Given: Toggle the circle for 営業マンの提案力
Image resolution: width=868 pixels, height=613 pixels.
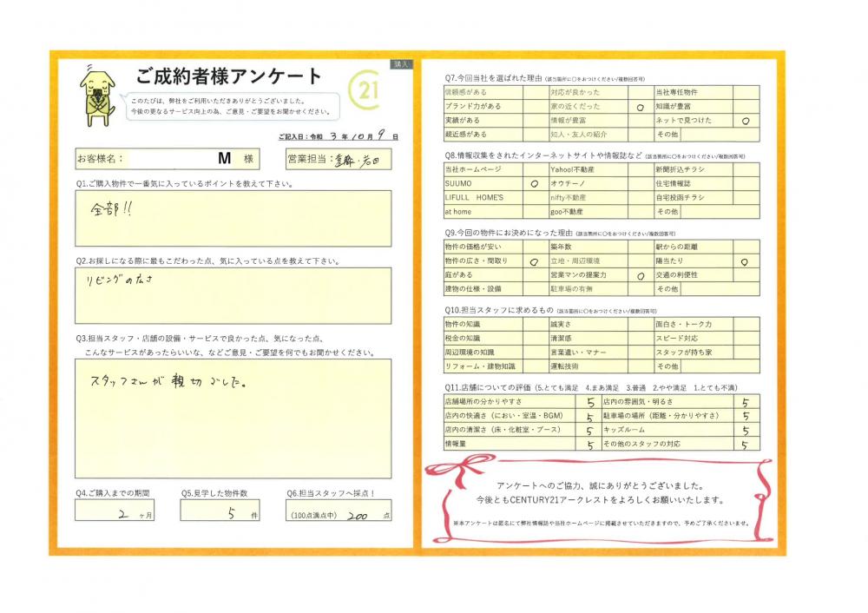Looking at the screenshot, I should [x=639, y=274].
